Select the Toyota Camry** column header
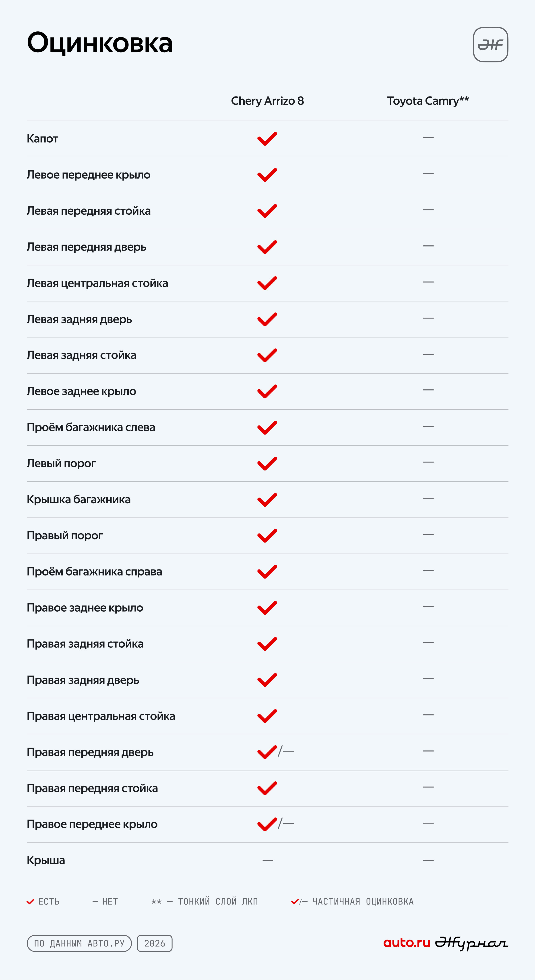 (x=428, y=101)
